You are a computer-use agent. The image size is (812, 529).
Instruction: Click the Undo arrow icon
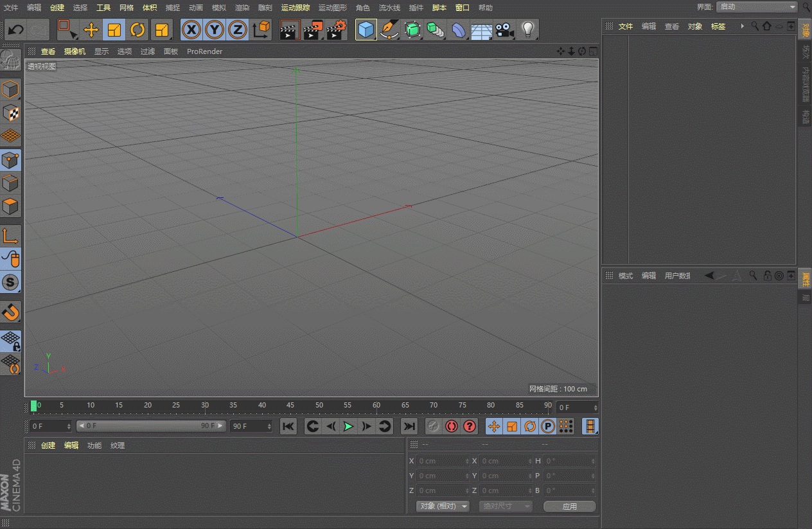click(16, 30)
